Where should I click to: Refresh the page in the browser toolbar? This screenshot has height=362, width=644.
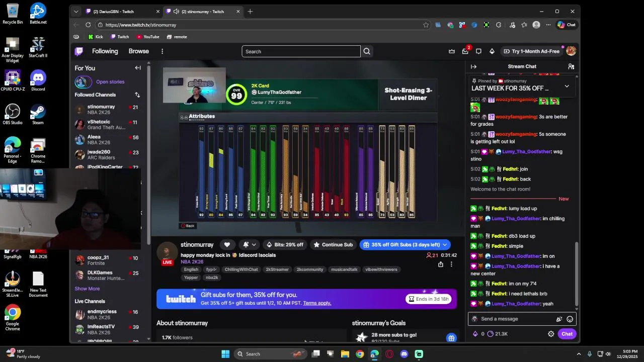tap(88, 25)
